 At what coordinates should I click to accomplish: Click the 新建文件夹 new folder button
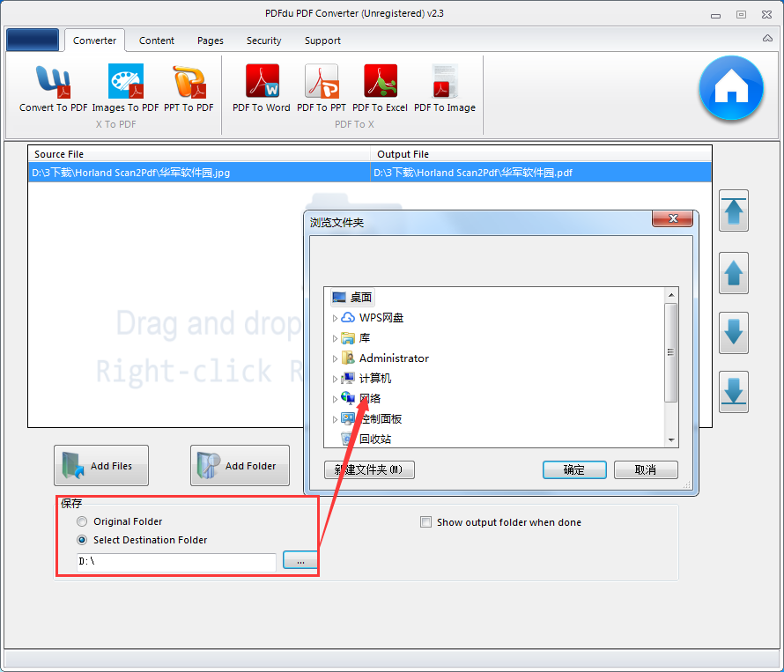369,469
